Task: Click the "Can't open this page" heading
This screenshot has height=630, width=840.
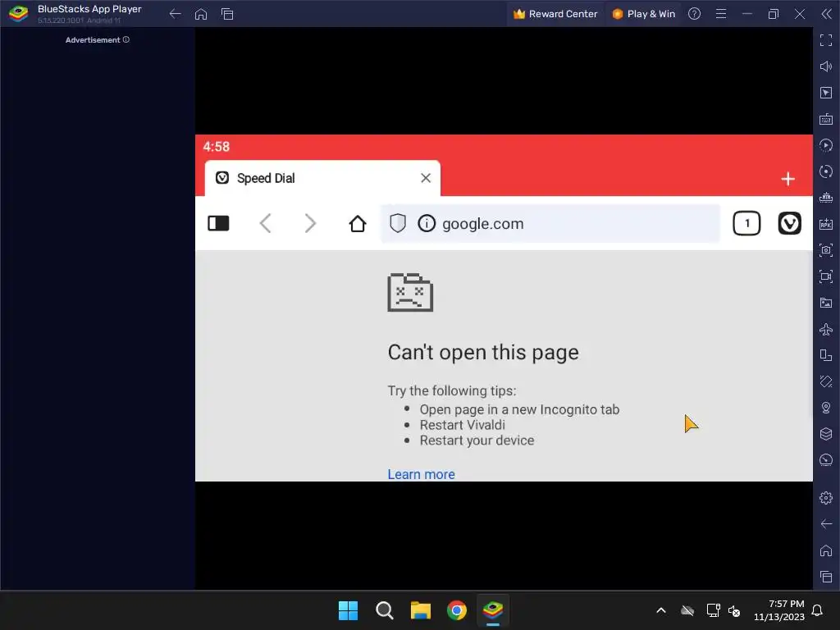Action: (483, 353)
